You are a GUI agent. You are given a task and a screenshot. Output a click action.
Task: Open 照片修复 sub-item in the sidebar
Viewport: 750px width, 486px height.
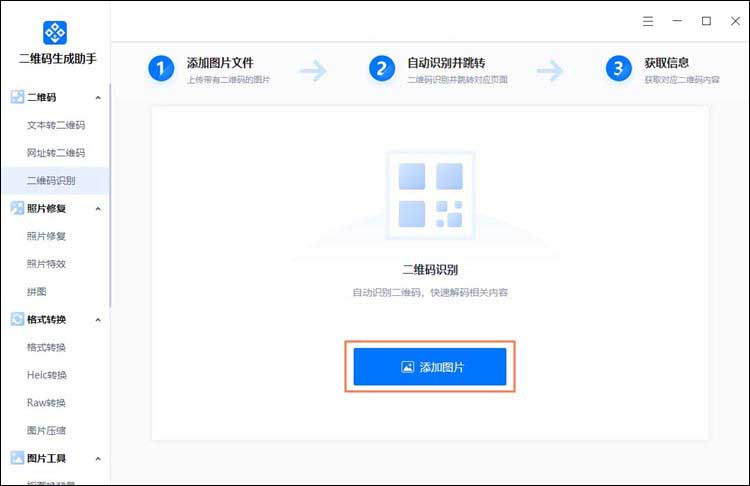click(x=46, y=236)
